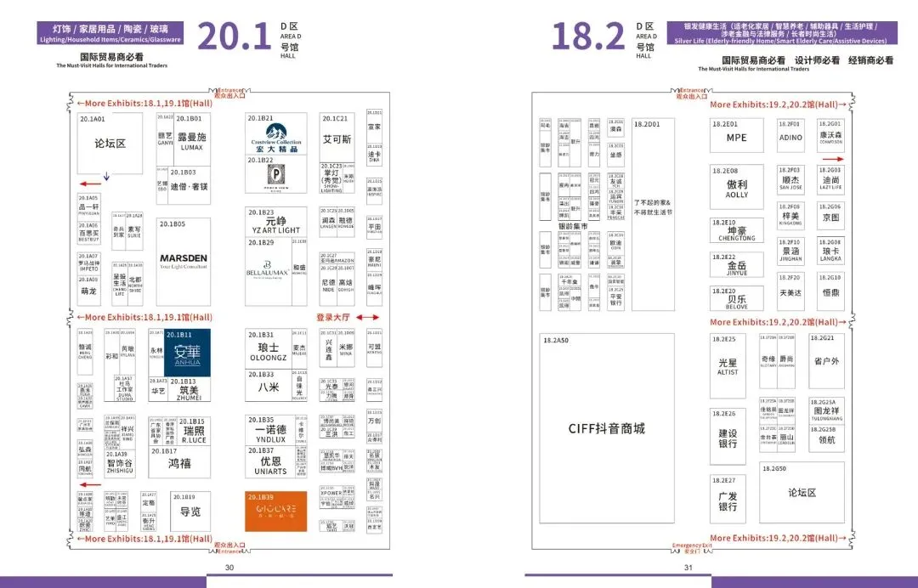Click booth 18.2E20 贝乐 BELOVE

pos(736,298)
